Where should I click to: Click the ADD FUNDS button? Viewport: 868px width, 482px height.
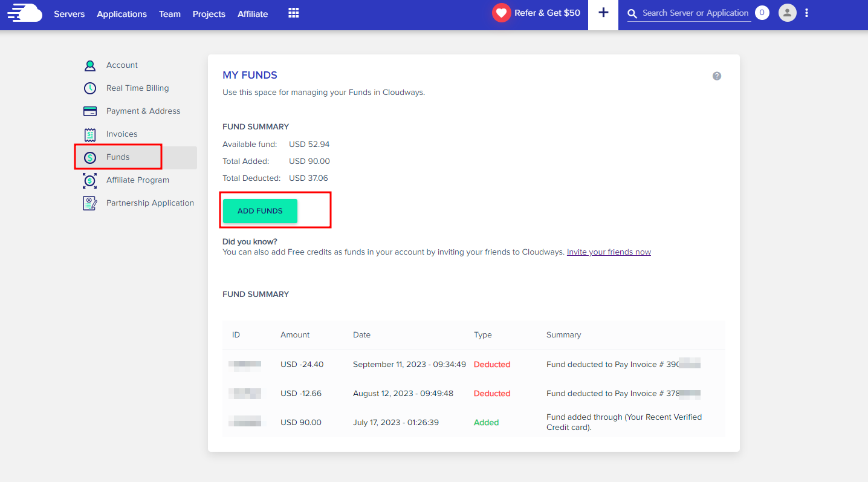(x=260, y=211)
